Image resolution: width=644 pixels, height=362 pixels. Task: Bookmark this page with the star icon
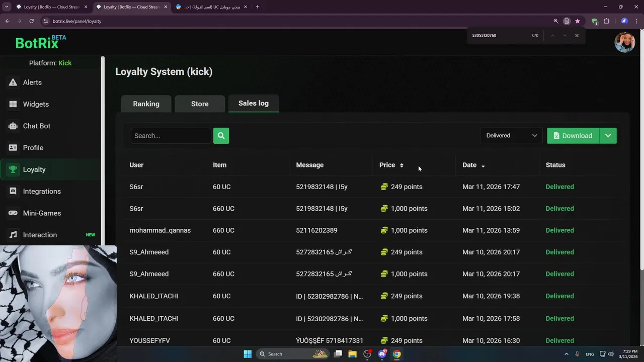(x=578, y=21)
